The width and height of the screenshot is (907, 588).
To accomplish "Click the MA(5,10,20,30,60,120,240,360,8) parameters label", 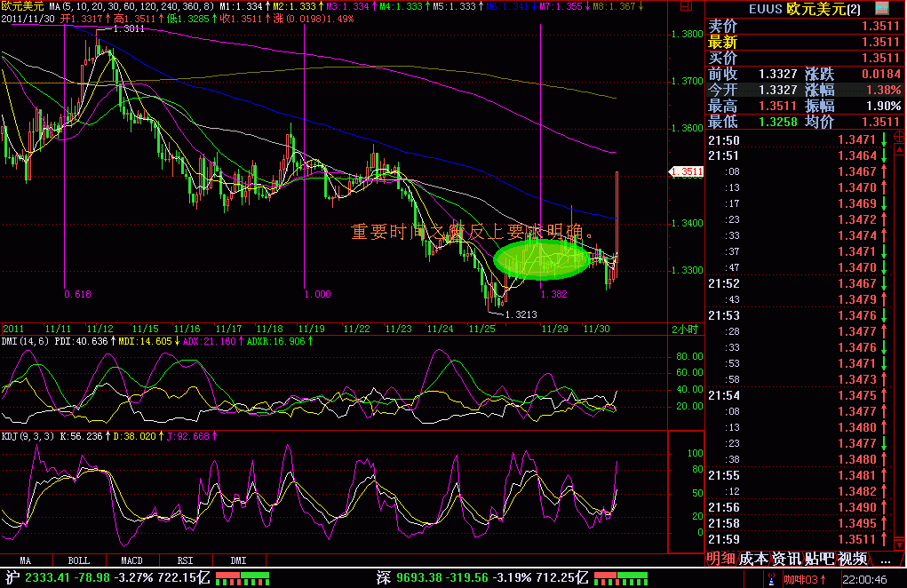I will coord(131,6).
